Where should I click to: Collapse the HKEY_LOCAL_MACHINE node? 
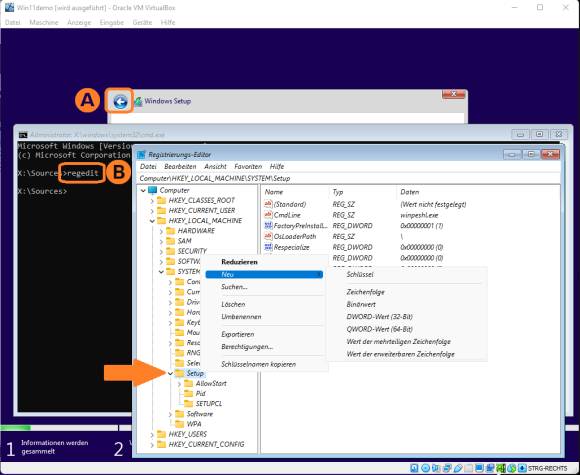point(152,221)
